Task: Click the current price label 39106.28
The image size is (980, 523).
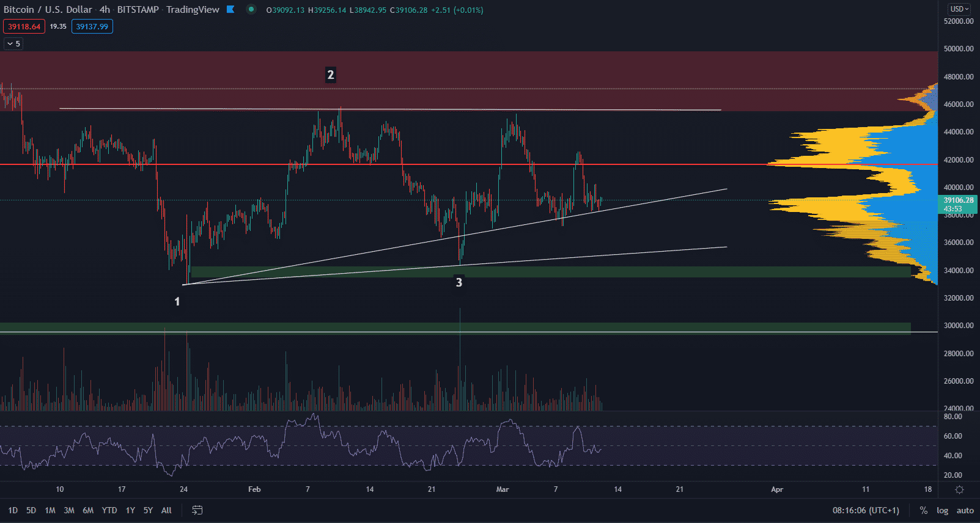Action: (x=958, y=200)
